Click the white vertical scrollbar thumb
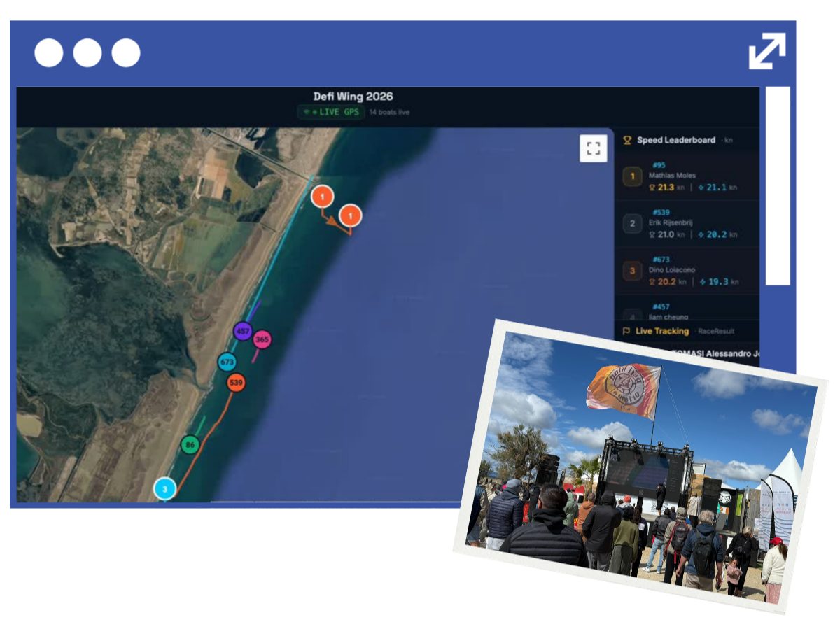Viewport: 840px width, 629px height. click(778, 185)
